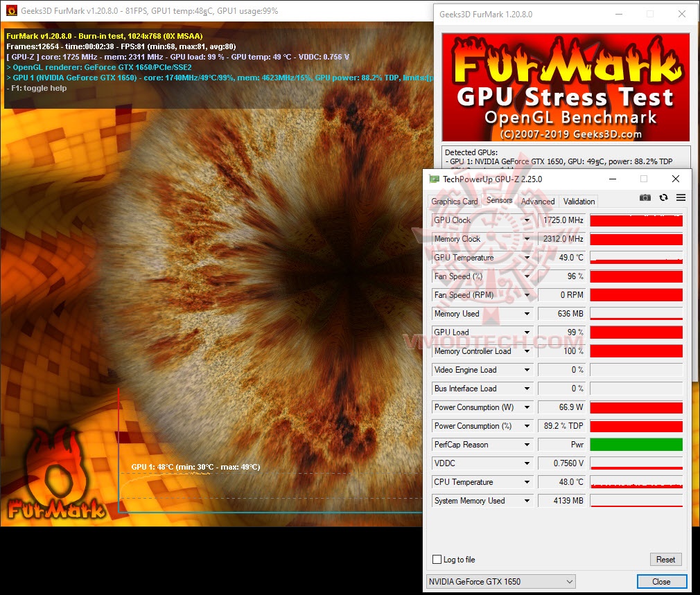Image resolution: width=700 pixels, height=595 pixels.
Task: Open the VDDC sensor dropdown
Action: click(x=527, y=464)
